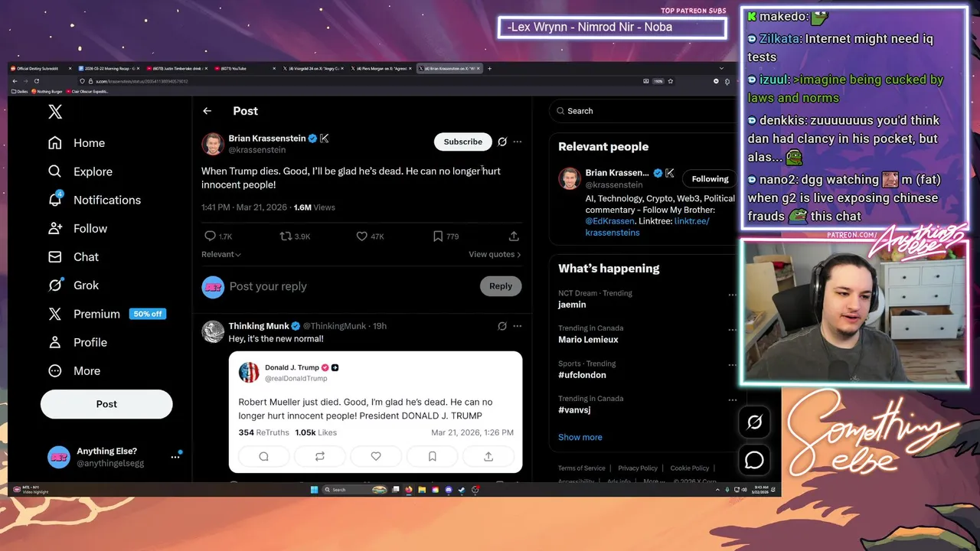The width and height of the screenshot is (980, 551).
Task: Open Brian Krassenstein's profile avatar in post
Action: (212, 143)
